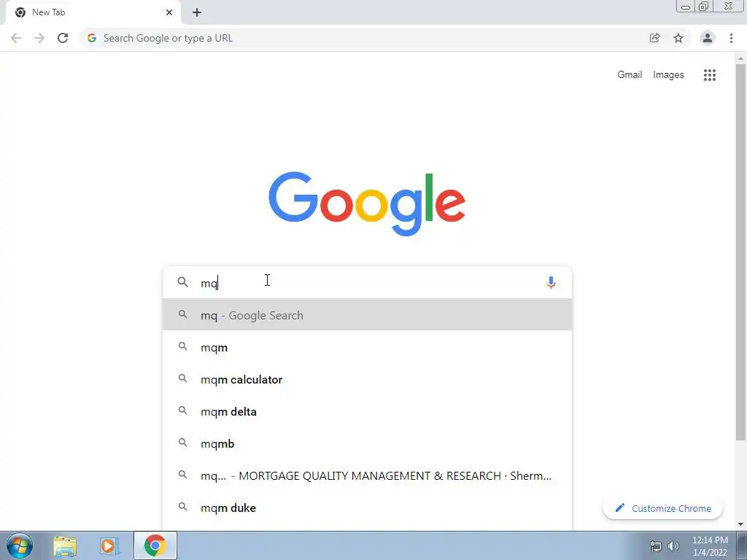The image size is (747, 560).
Task: Open the volume tray icon
Action: (x=673, y=546)
